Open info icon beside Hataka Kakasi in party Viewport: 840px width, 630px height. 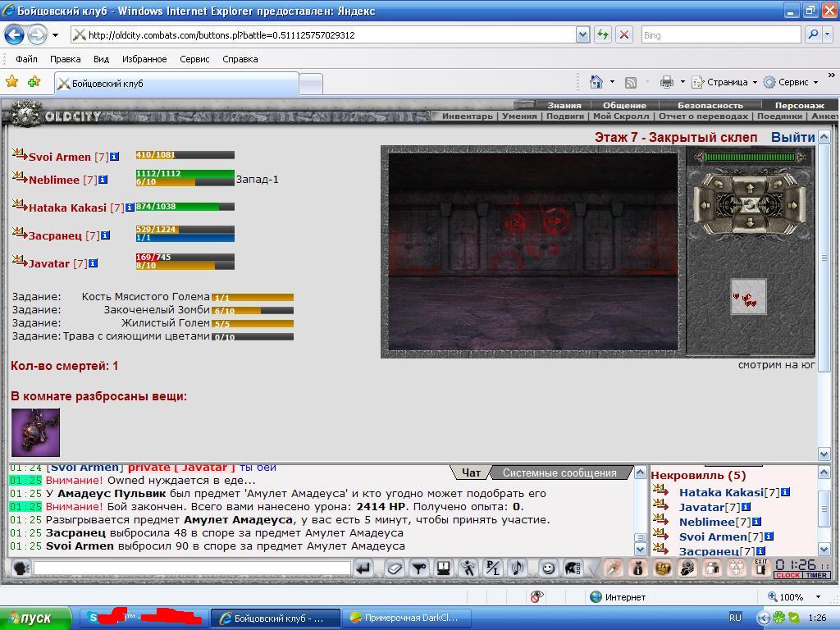coord(130,208)
